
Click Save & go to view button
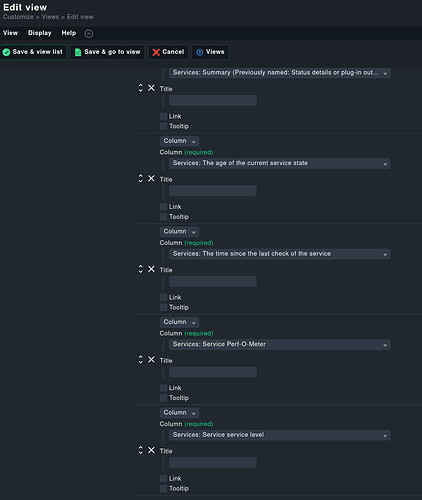[108, 52]
